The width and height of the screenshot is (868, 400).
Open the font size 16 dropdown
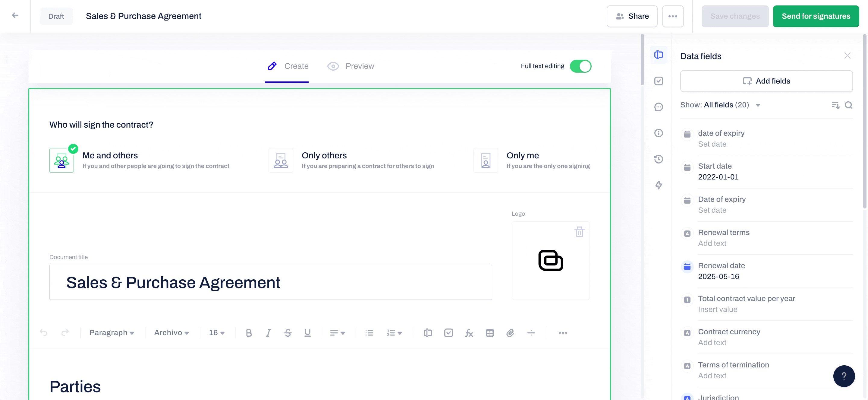(216, 332)
